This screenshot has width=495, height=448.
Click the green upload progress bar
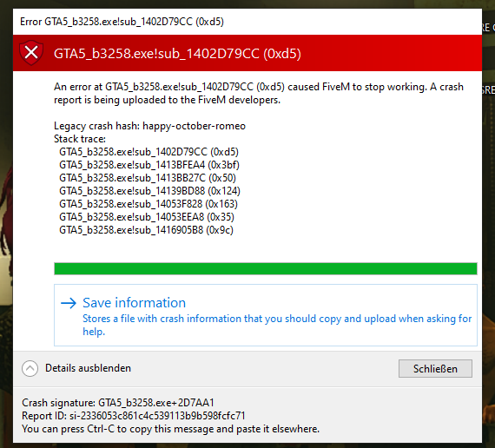[x=266, y=268]
